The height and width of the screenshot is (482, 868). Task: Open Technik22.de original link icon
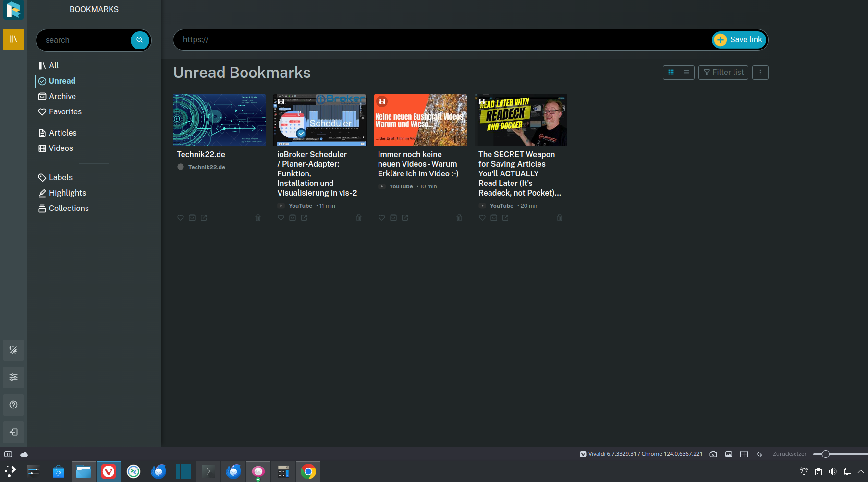(204, 218)
